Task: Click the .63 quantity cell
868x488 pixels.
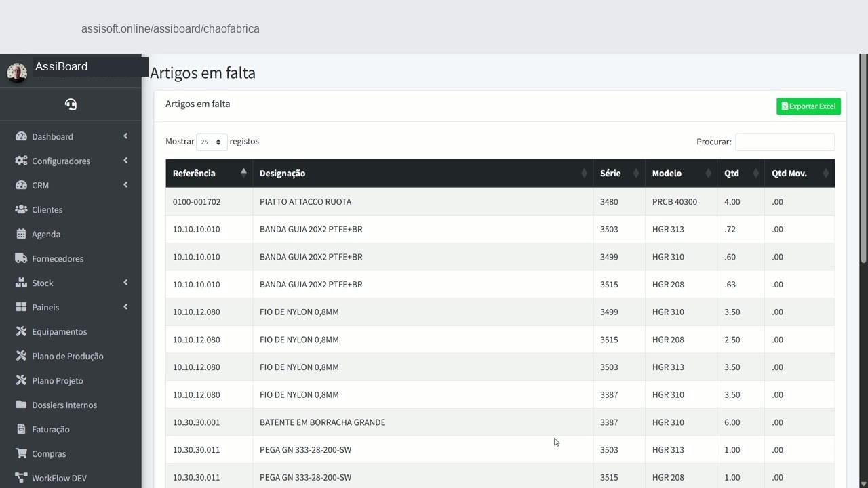Action: (x=741, y=285)
